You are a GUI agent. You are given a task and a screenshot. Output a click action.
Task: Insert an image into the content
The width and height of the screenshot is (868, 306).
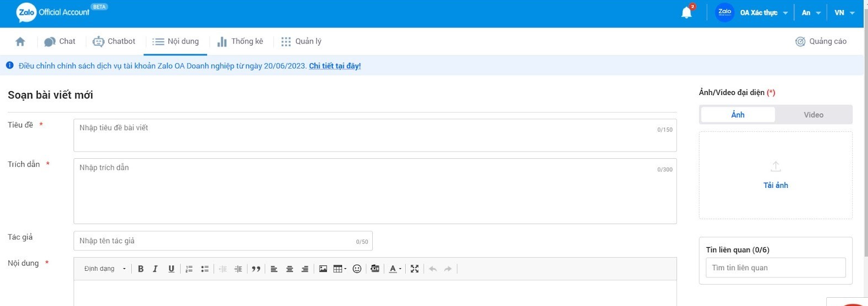(x=323, y=269)
